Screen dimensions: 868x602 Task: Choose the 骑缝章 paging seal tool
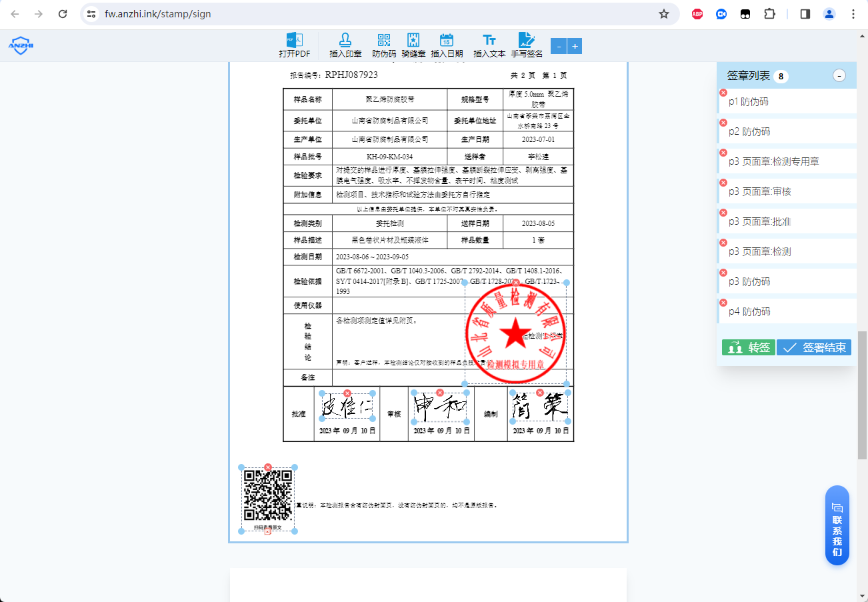[414, 45]
